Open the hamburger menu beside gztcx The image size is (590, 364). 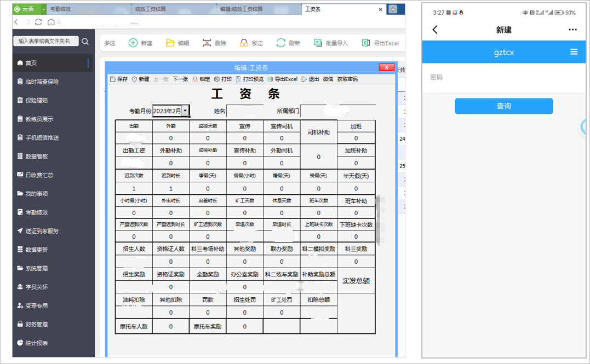pos(574,52)
